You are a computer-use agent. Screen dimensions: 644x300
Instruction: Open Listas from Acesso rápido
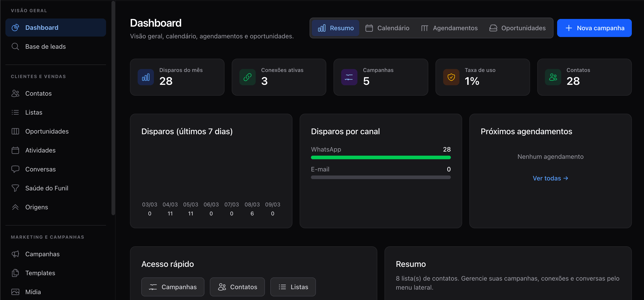[293, 287]
